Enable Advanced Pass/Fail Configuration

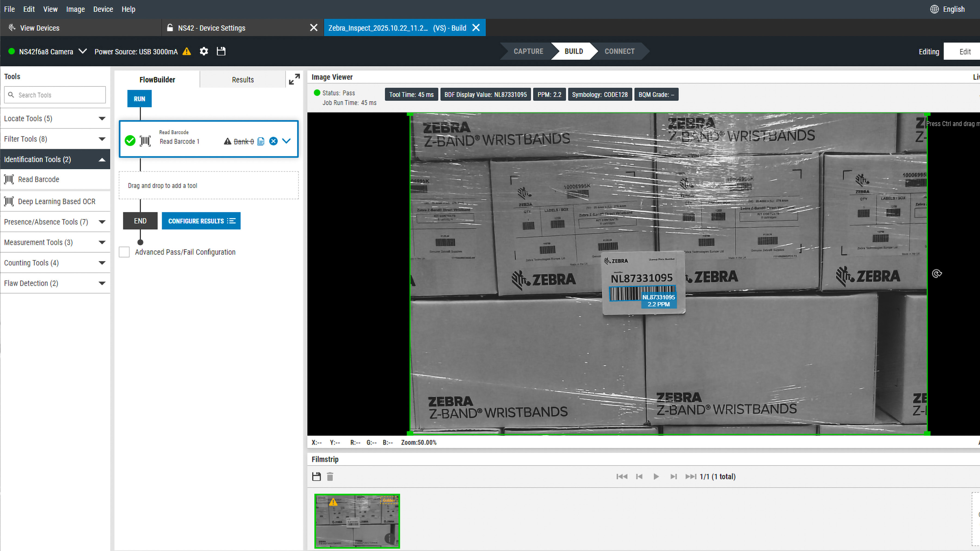point(124,252)
